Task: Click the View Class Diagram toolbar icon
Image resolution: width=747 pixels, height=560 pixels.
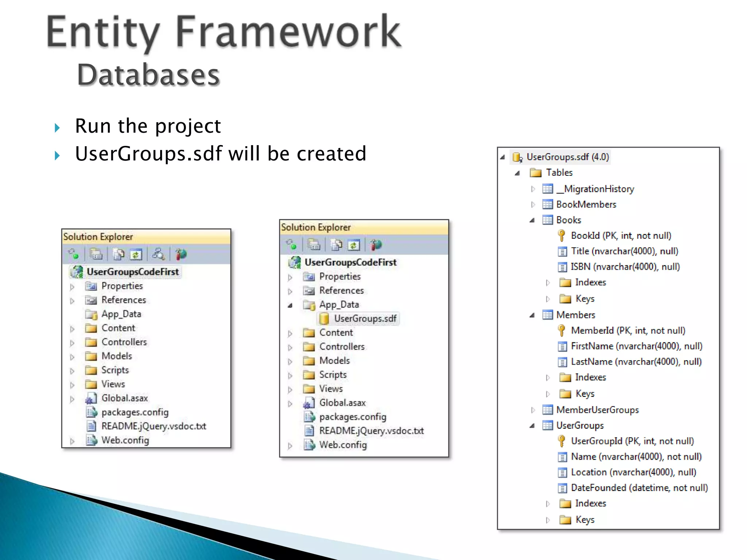Action: pos(158,254)
